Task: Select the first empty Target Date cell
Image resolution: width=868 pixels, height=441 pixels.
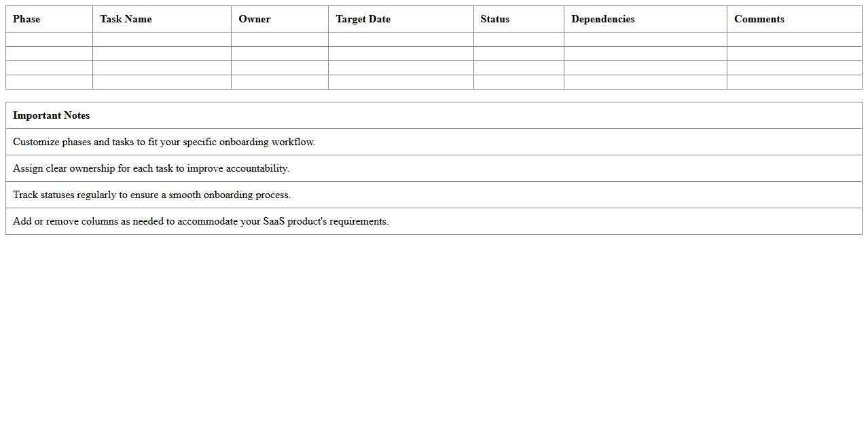Action: point(401,39)
